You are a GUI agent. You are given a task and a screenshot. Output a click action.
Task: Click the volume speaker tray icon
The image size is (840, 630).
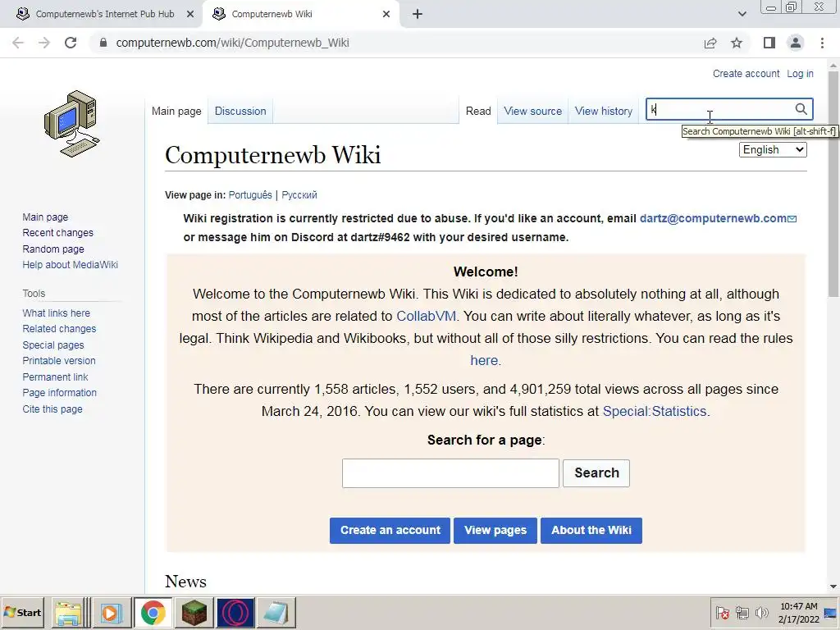pos(761,613)
